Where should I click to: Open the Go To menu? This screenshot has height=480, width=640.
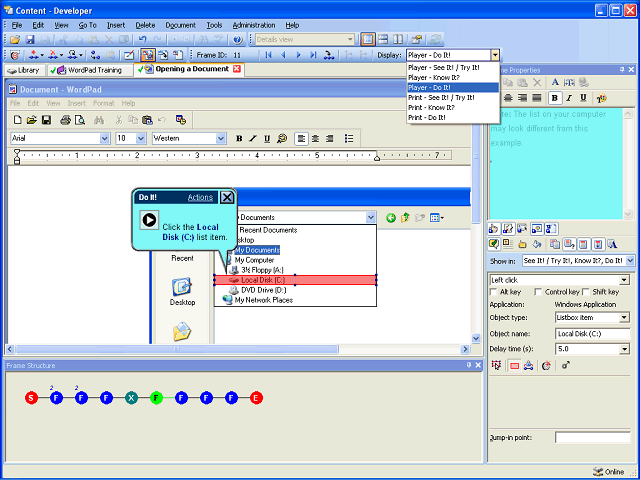click(x=87, y=25)
